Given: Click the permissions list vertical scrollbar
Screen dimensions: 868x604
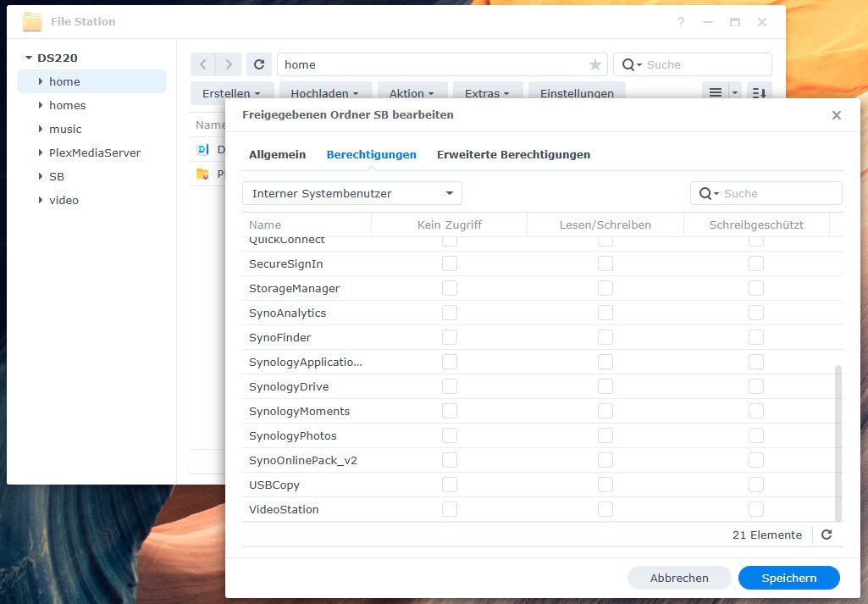Looking at the screenshot, I should pos(838,442).
